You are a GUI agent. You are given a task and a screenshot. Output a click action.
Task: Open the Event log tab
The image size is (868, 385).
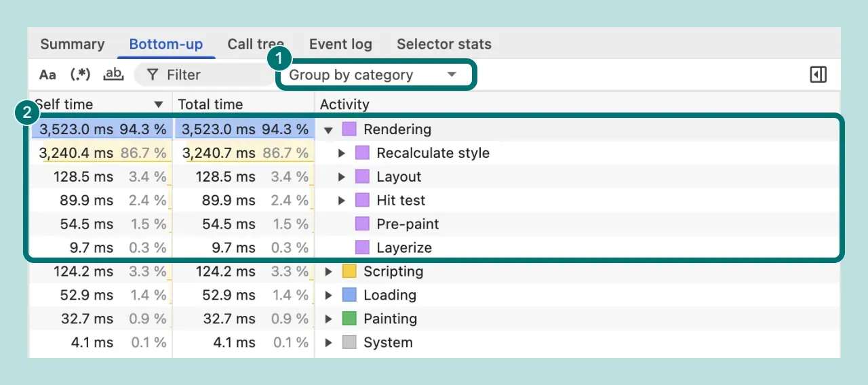[340, 44]
